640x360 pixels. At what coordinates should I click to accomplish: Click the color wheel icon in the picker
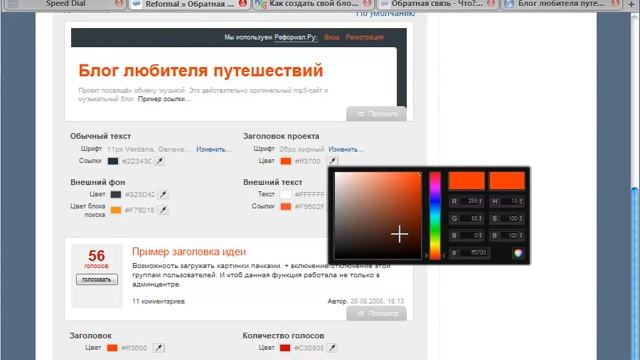point(518,253)
